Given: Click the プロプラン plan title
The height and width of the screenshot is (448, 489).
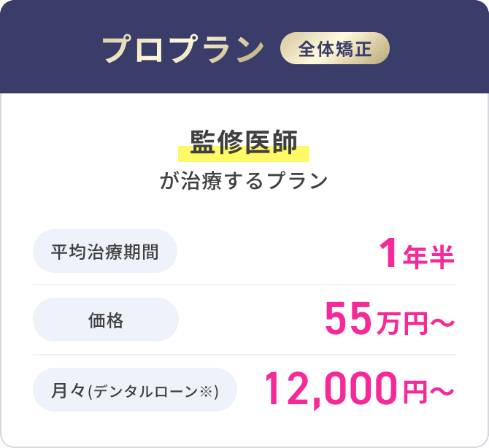Looking at the screenshot, I should coord(183,49).
